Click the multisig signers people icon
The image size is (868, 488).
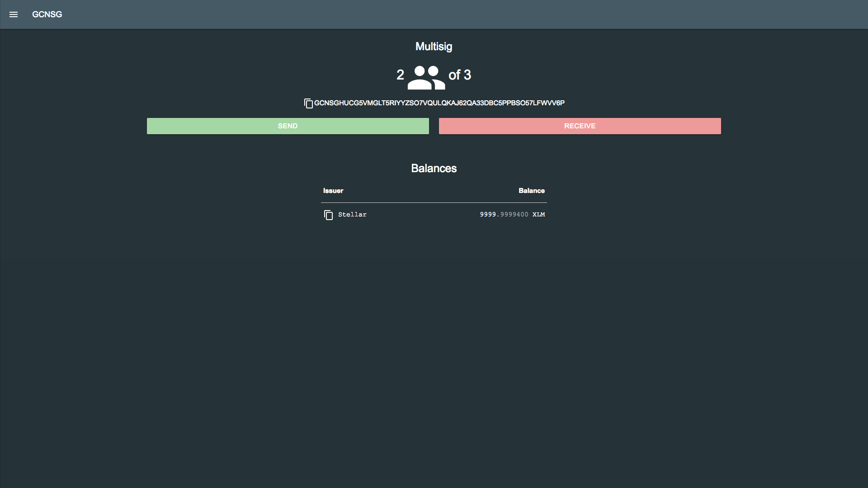[x=426, y=77]
